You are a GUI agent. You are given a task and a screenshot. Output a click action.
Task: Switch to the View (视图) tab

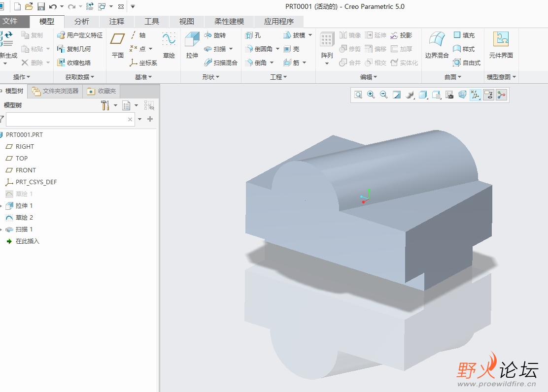click(x=187, y=21)
